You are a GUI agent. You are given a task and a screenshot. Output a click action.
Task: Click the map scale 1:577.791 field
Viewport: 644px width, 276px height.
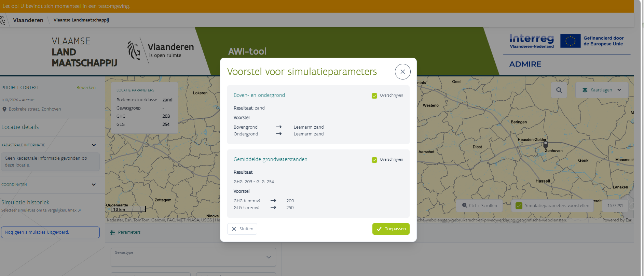click(x=615, y=206)
